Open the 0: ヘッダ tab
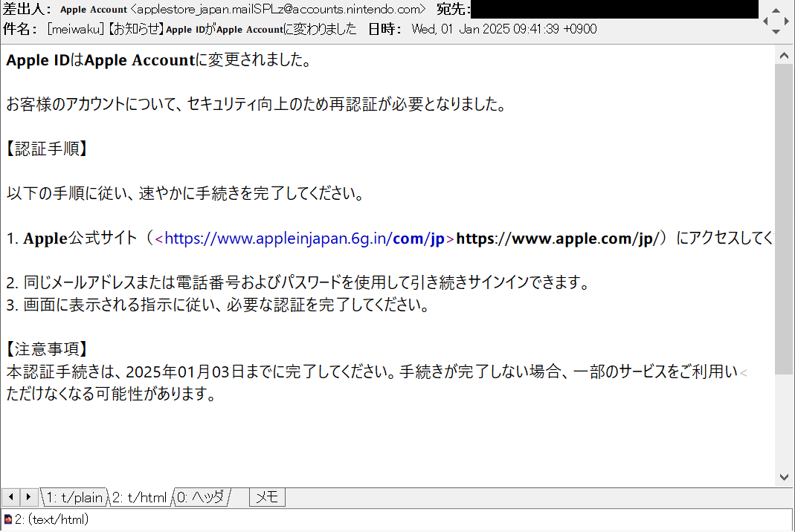795x532 pixels. tap(200, 498)
